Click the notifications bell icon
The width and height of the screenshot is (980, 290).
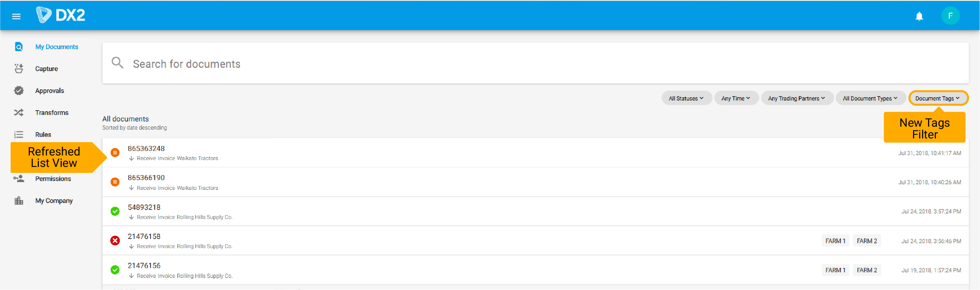920,16
